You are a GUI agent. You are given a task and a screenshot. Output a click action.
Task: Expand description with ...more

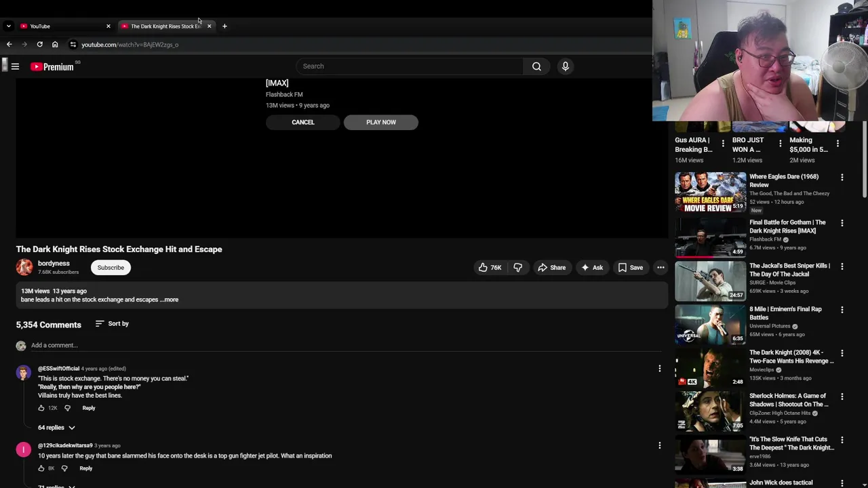pyautogui.click(x=170, y=300)
